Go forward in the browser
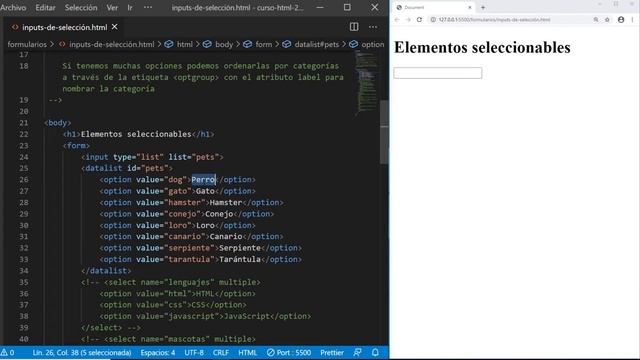The height and width of the screenshot is (360, 640). pyautogui.click(x=408, y=20)
